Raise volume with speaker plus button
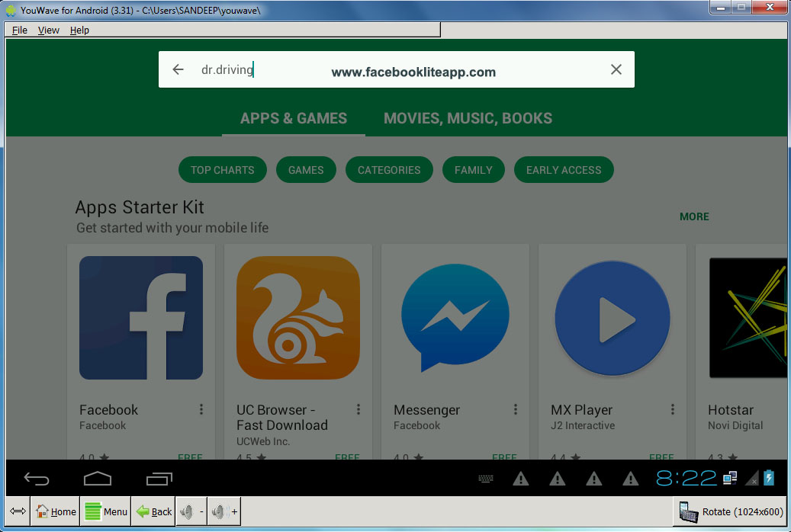The width and height of the screenshot is (791, 532). pos(224,511)
